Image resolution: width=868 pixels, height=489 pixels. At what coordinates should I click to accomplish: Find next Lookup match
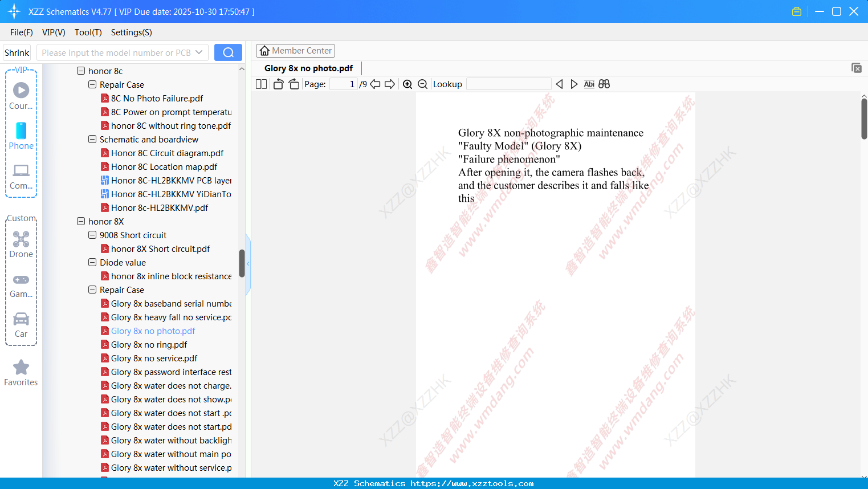click(x=574, y=84)
